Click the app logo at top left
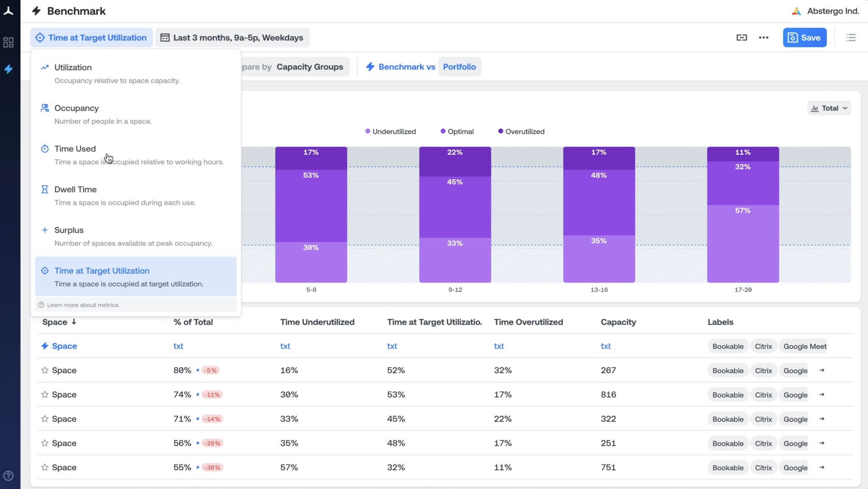Viewport: 868px width, 489px height. point(8,11)
